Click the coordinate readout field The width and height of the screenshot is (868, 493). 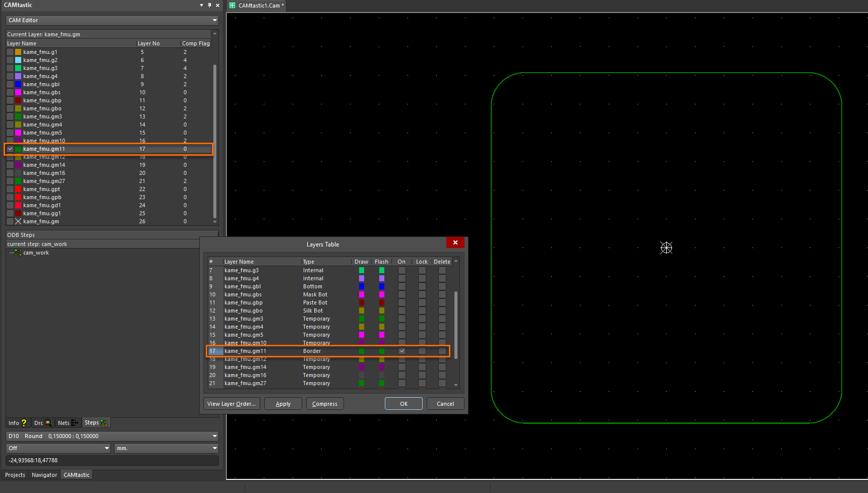click(x=112, y=460)
